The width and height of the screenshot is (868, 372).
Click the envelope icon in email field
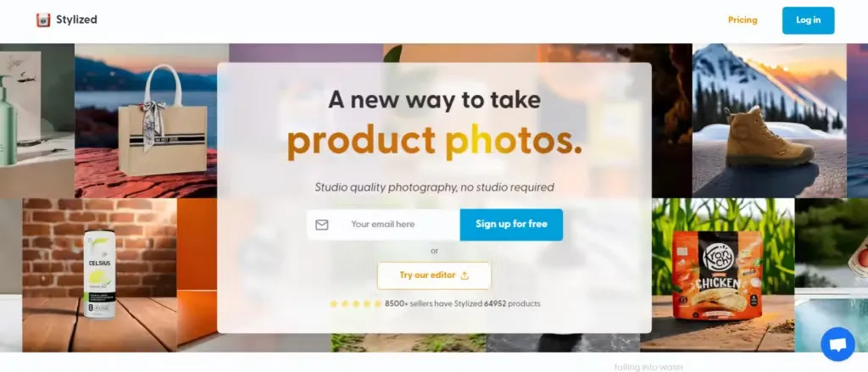[321, 225]
